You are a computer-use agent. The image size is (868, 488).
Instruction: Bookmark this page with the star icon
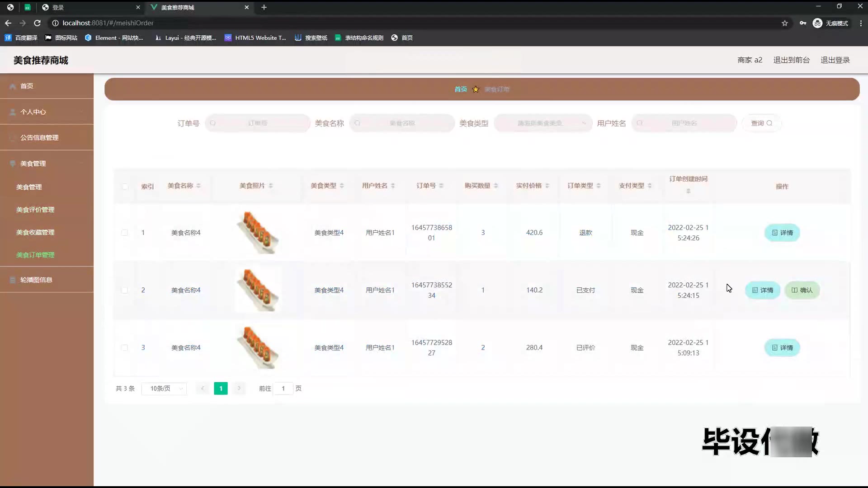pos(785,23)
